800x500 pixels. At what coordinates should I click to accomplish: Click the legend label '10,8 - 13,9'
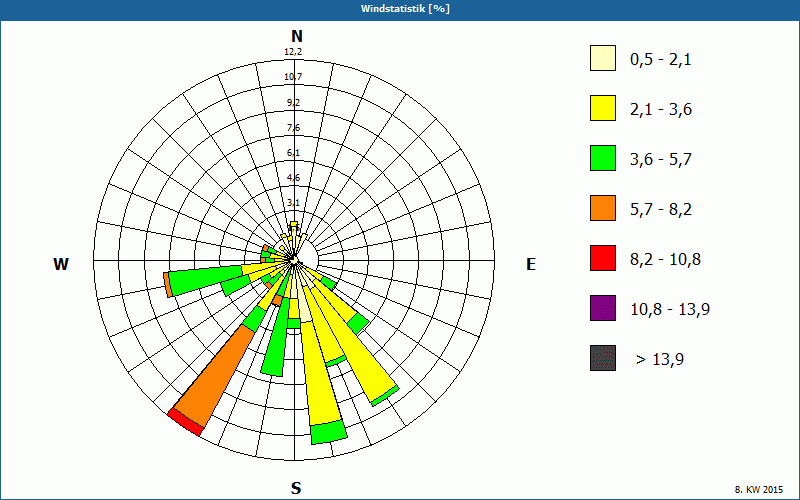click(x=670, y=310)
